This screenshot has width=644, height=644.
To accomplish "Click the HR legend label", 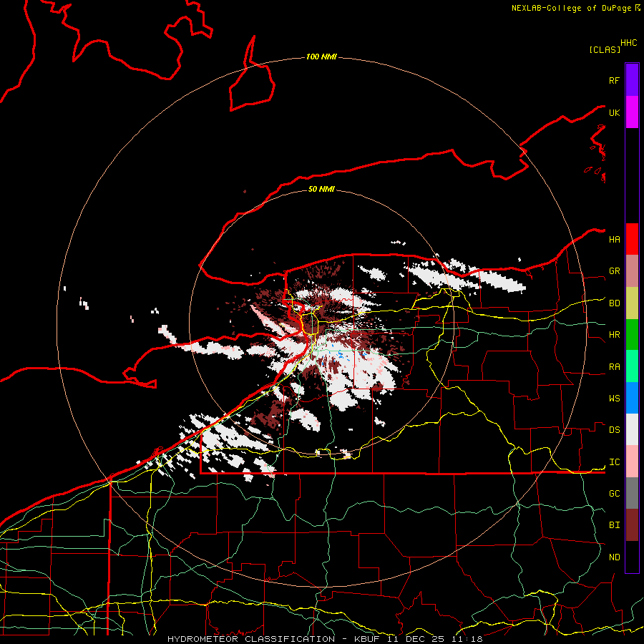I will tap(614, 335).
